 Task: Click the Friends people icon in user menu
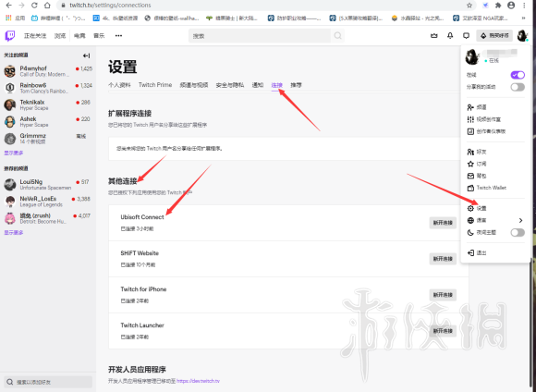470,152
